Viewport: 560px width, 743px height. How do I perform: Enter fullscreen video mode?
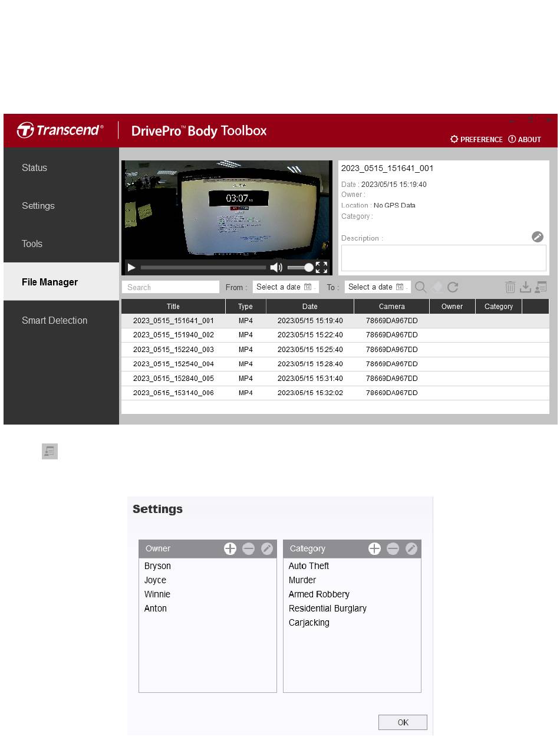tap(321, 268)
